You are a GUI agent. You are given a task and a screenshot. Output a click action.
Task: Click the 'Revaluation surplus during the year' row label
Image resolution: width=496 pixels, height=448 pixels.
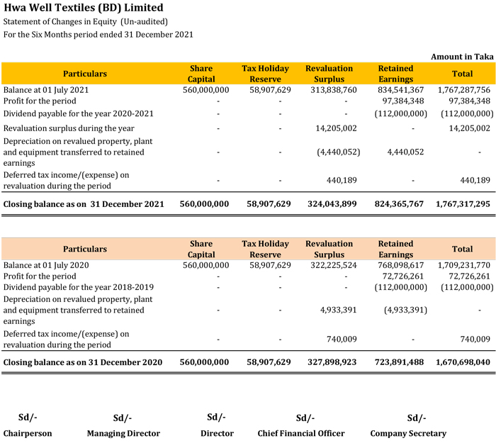click(x=69, y=128)
